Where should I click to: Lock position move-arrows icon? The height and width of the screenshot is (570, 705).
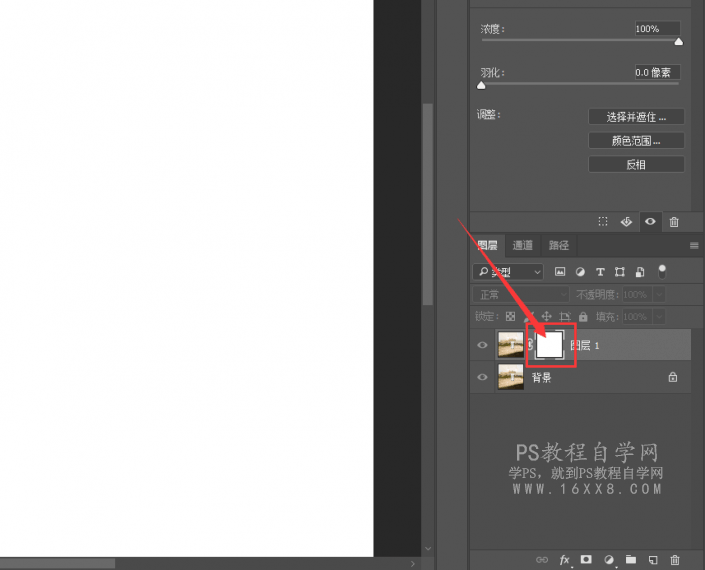(547, 316)
